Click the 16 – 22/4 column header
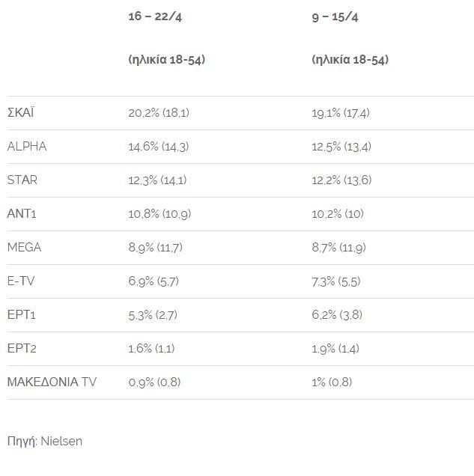The image size is (474, 476). tap(155, 17)
